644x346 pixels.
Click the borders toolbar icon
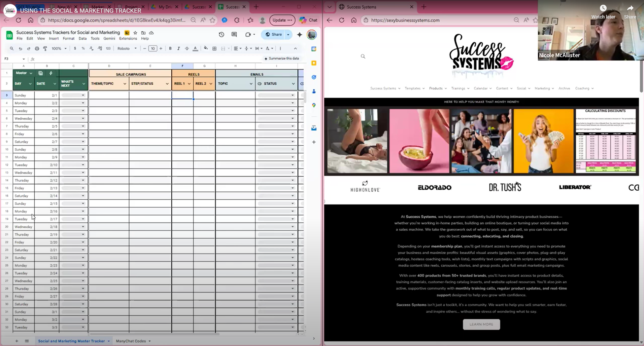(214, 48)
